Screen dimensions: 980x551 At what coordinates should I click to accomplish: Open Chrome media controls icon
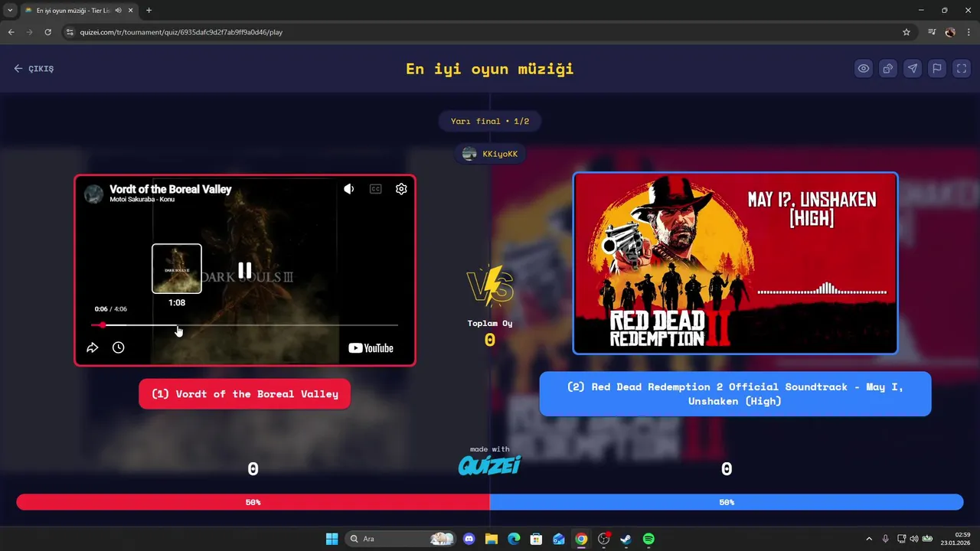(x=932, y=32)
